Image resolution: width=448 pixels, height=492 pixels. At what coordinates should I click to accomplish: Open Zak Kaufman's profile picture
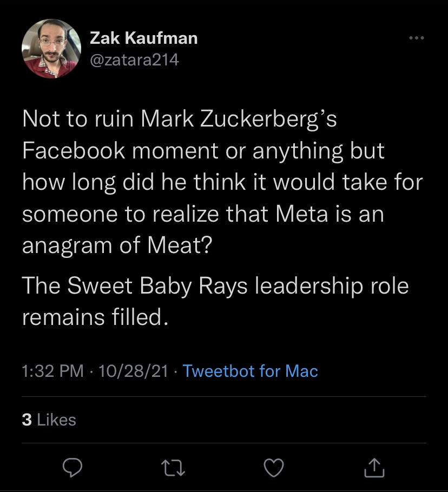point(51,49)
